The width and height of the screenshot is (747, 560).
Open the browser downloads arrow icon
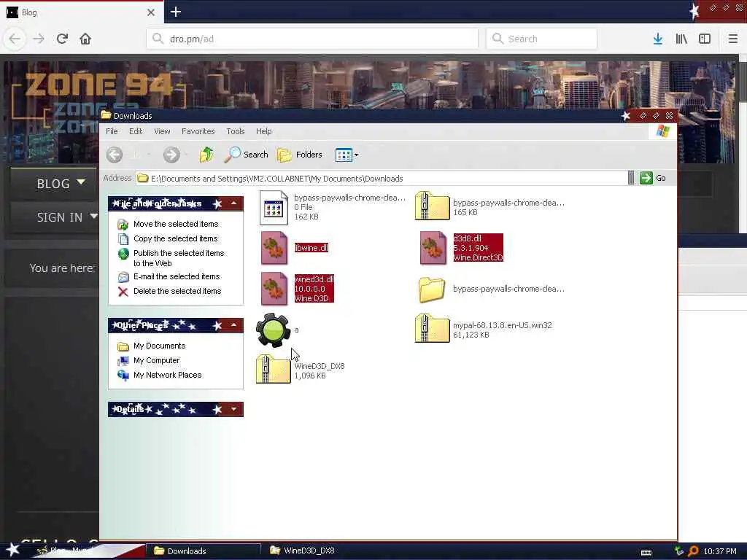tap(657, 39)
